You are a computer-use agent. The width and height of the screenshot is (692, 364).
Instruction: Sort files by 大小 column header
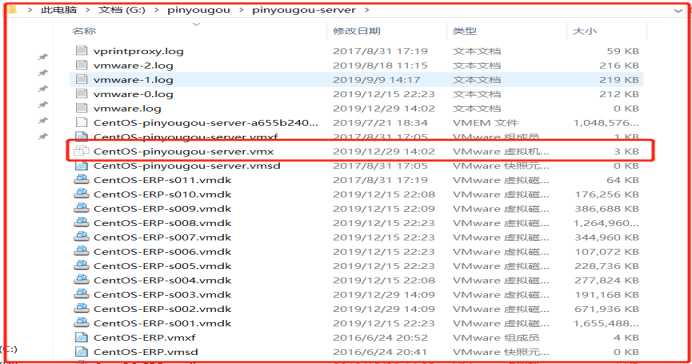pyautogui.click(x=584, y=31)
